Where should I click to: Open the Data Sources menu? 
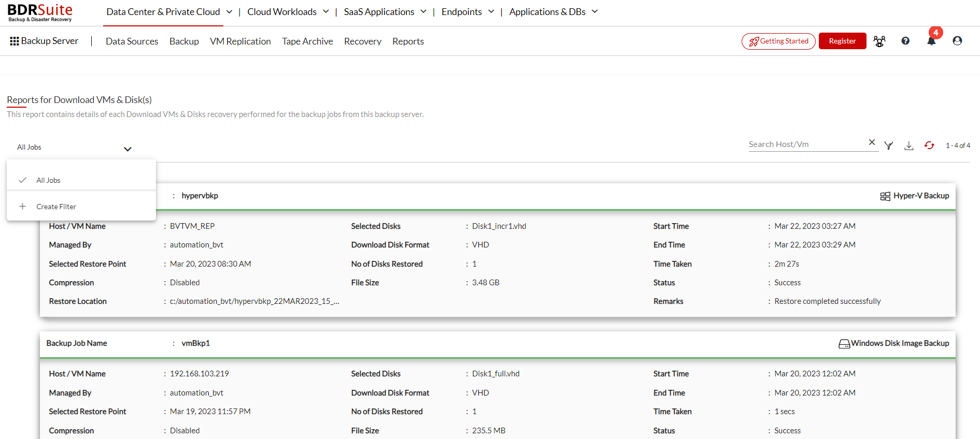[x=132, y=41]
